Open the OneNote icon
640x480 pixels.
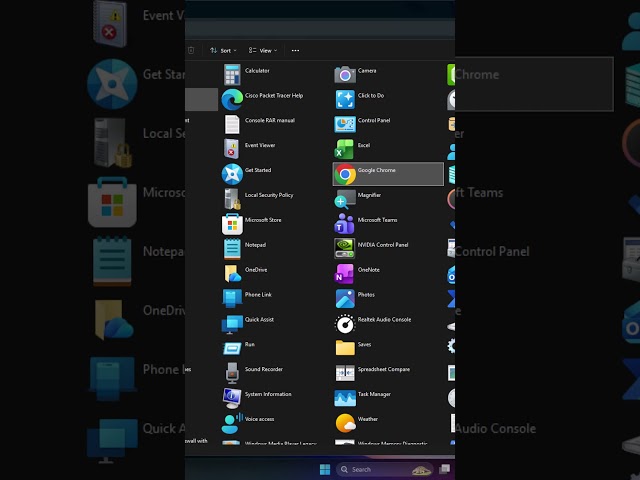(344, 273)
